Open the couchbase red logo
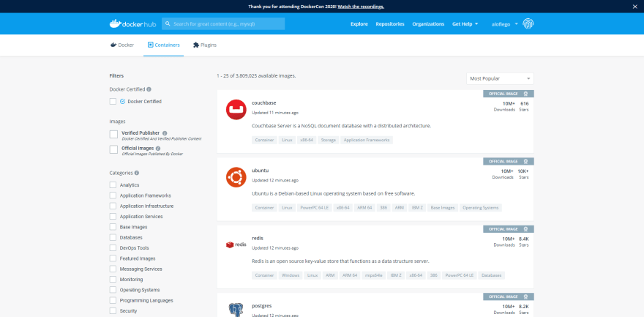This screenshot has width=644, height=317. pos(236,110)
